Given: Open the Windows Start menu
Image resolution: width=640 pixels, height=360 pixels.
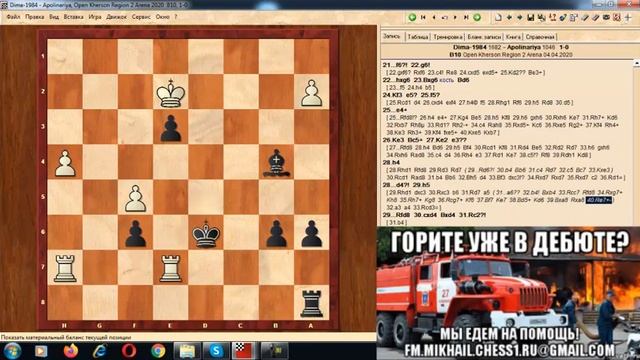Looking at the screenshot, I should (x=12, y=351).
